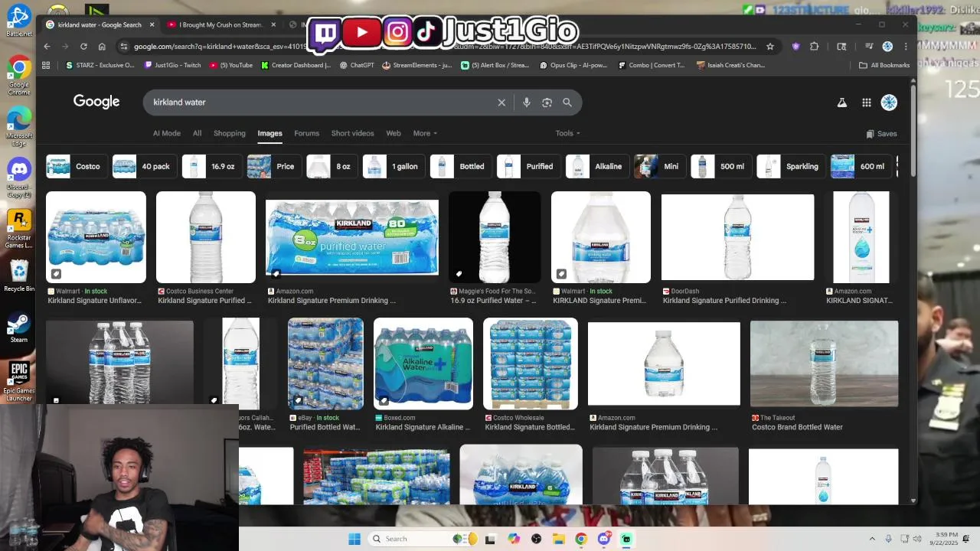Open the Chrome icon on the taskbar
The width and height of the screenshot is (980, 551).
581,539
